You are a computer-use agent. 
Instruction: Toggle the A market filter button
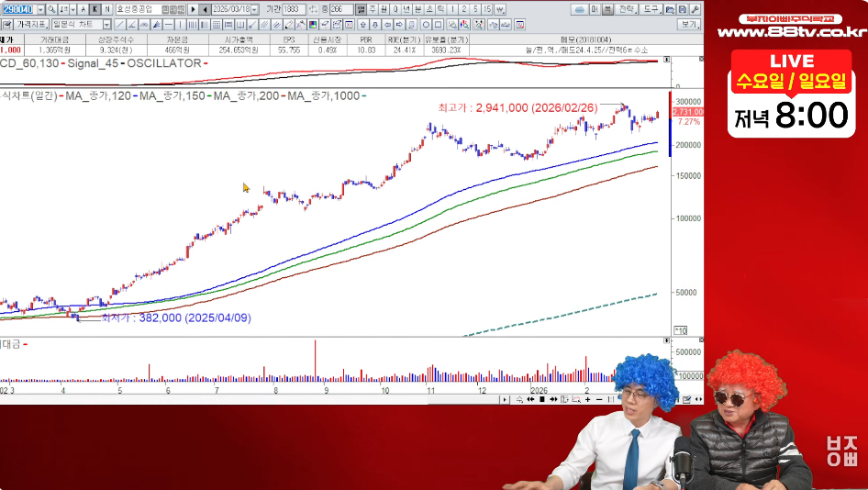83,9
